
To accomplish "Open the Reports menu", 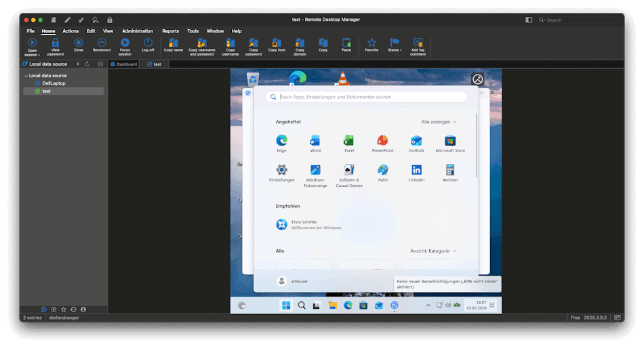I will coord(170,31).
